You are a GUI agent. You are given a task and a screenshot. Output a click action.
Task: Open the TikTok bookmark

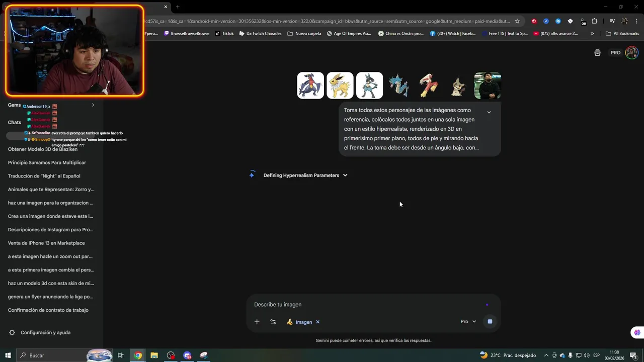224,34
